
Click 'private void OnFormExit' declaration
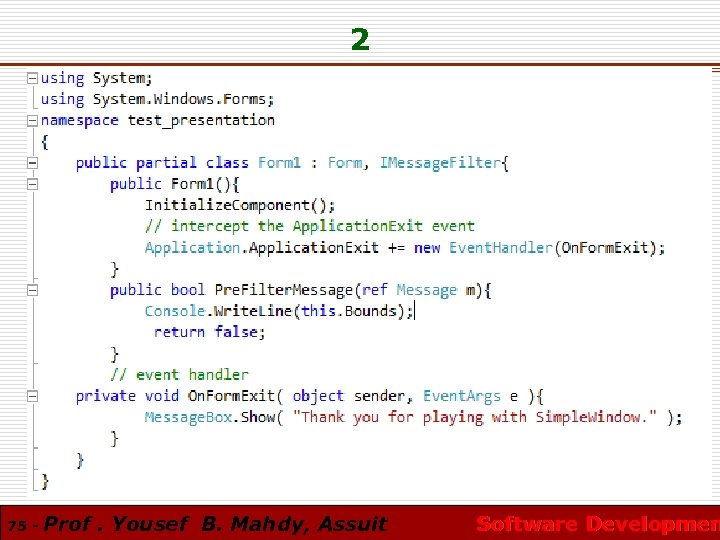[175, 396]
